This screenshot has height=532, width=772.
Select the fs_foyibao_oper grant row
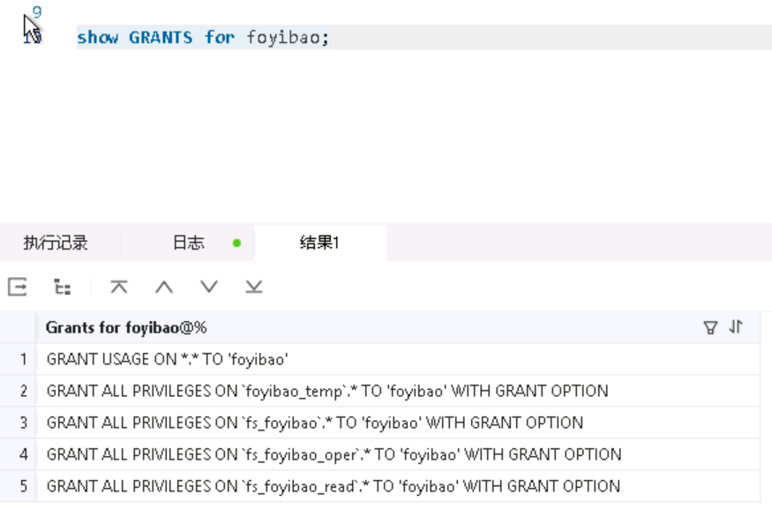pos(398,454)
